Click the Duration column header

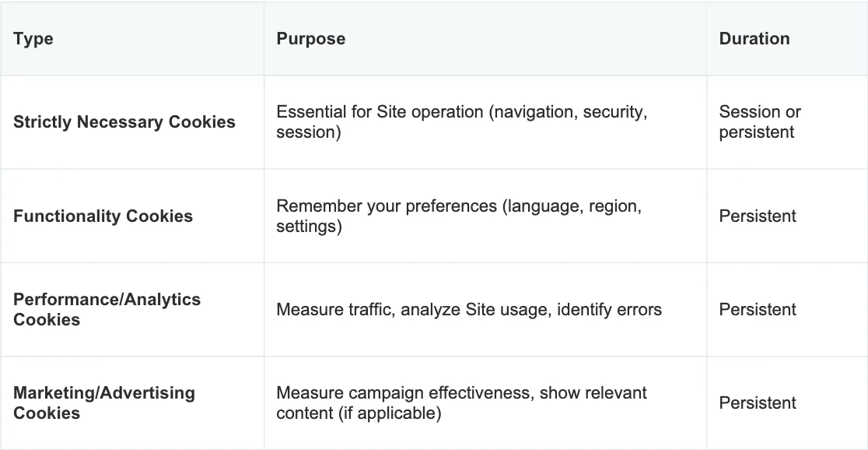pos(754,39)
